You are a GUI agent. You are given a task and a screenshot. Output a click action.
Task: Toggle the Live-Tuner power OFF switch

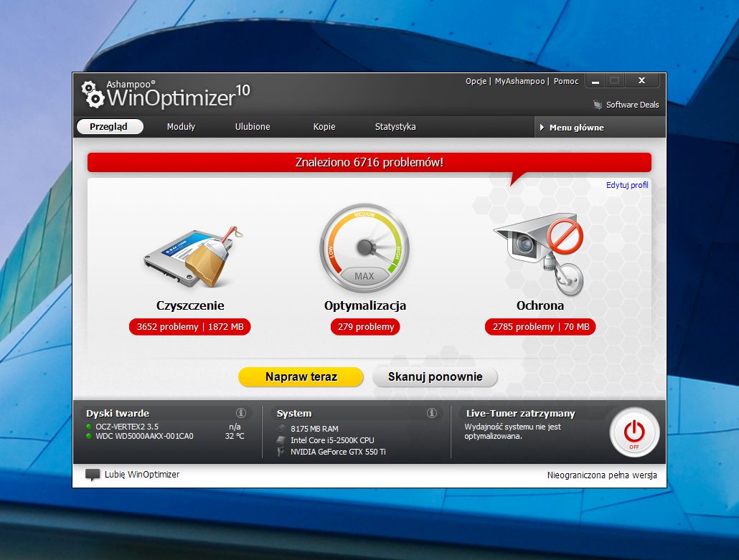(x=634, y=432)
